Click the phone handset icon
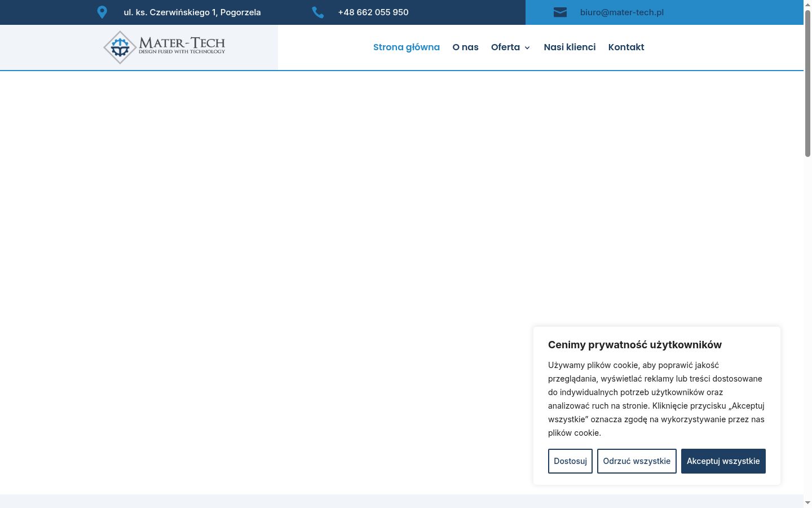 [x=318, y=12]
